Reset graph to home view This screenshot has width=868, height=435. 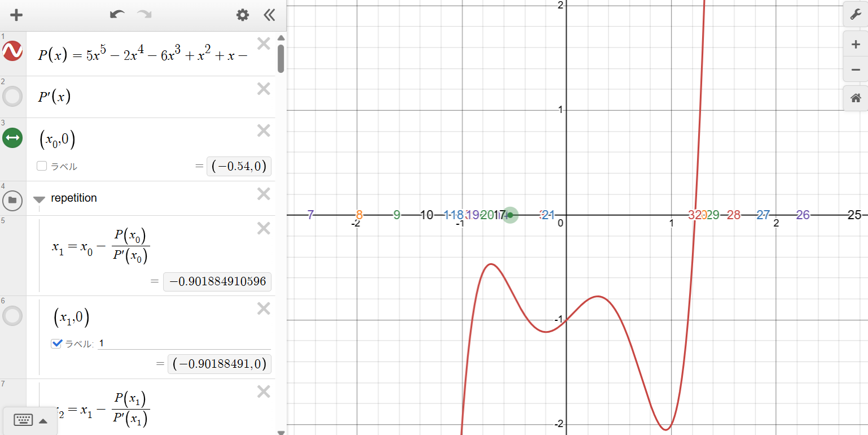(x=855, y=98)
